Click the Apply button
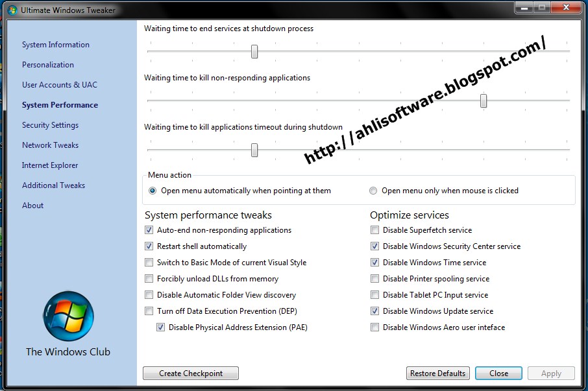 551,373
